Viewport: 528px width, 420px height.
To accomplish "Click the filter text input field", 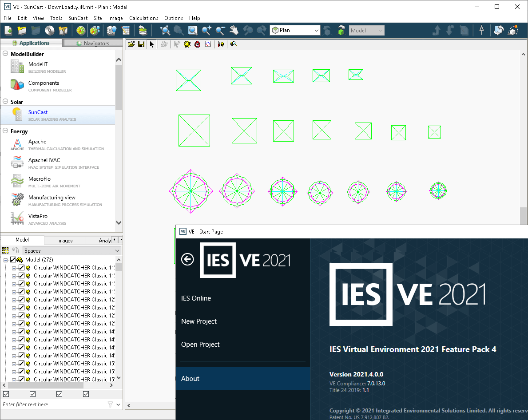I will pos(54,404).
